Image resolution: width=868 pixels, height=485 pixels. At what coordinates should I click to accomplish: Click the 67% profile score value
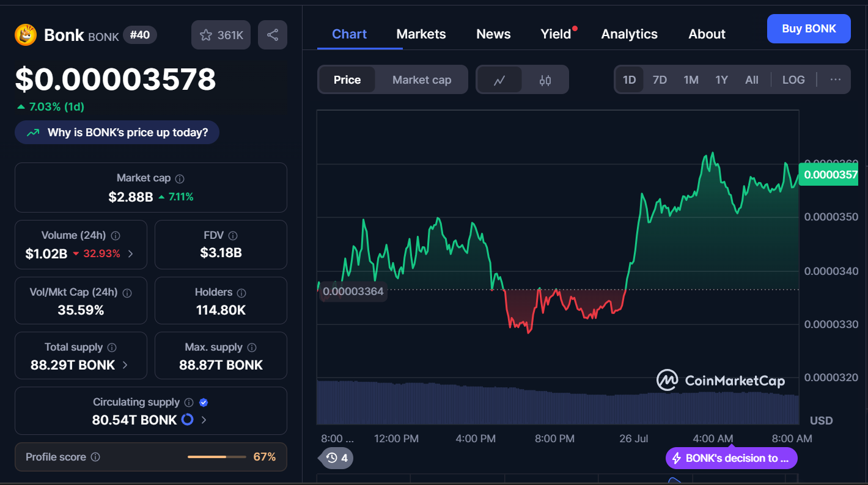265,457
